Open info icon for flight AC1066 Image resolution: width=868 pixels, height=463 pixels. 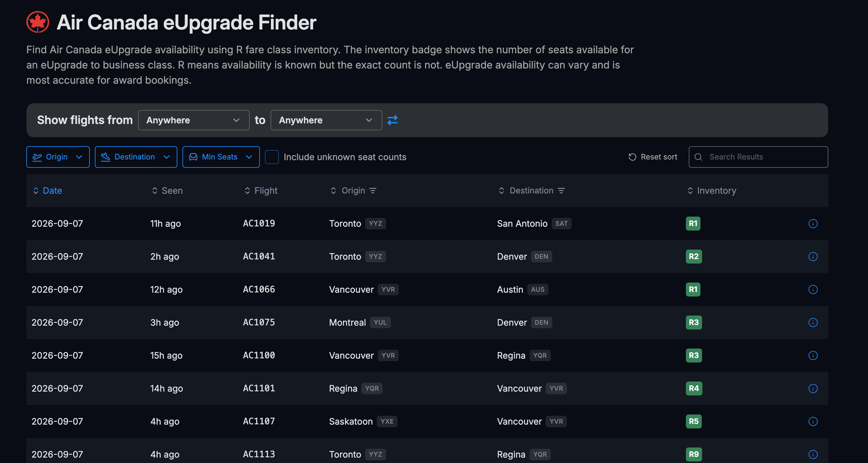(x=813, y=290)
